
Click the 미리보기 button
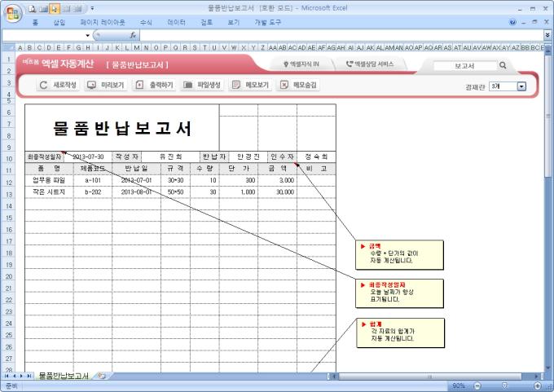pos(106,85)
